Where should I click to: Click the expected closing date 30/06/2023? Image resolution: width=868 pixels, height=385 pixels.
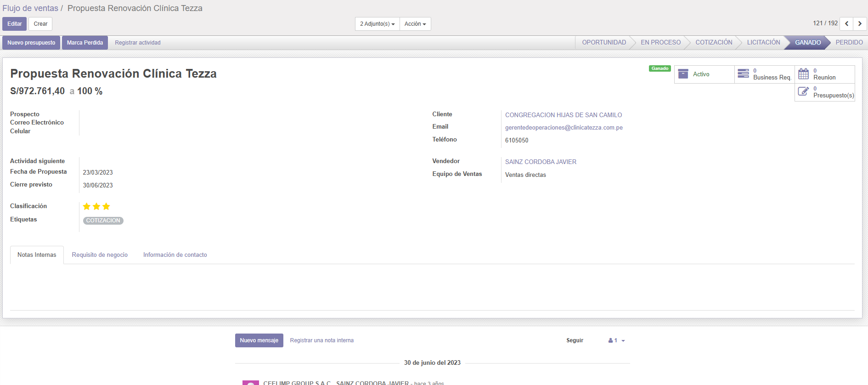(98, 186)
